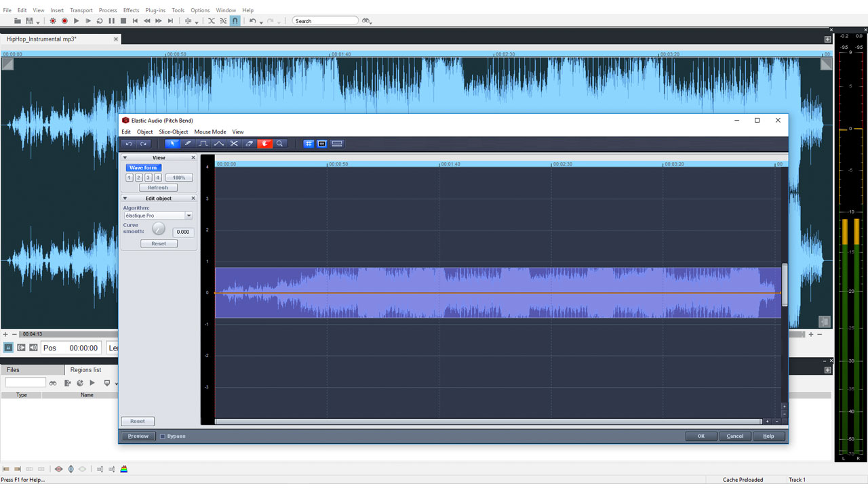Activate the magnifier zoom tool in Elastic Audio
868x488 pixels.
click(x=280, y=143)
